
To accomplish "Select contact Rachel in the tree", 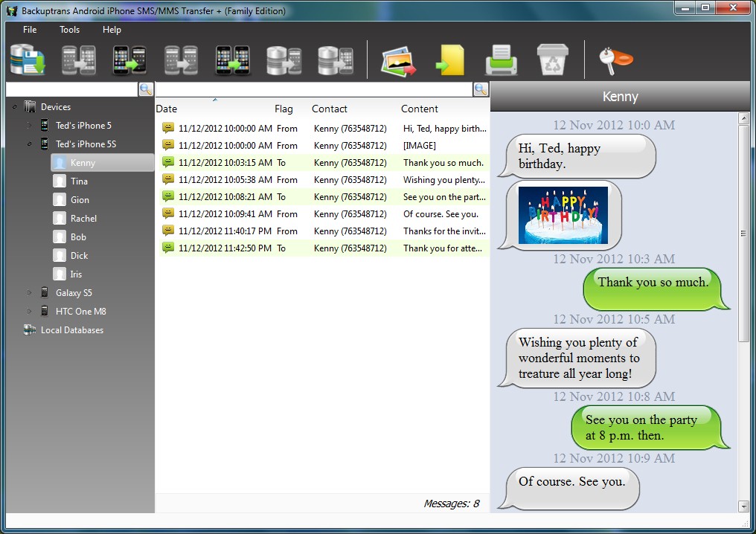I will pyautogui.click(x=83, y=219).
